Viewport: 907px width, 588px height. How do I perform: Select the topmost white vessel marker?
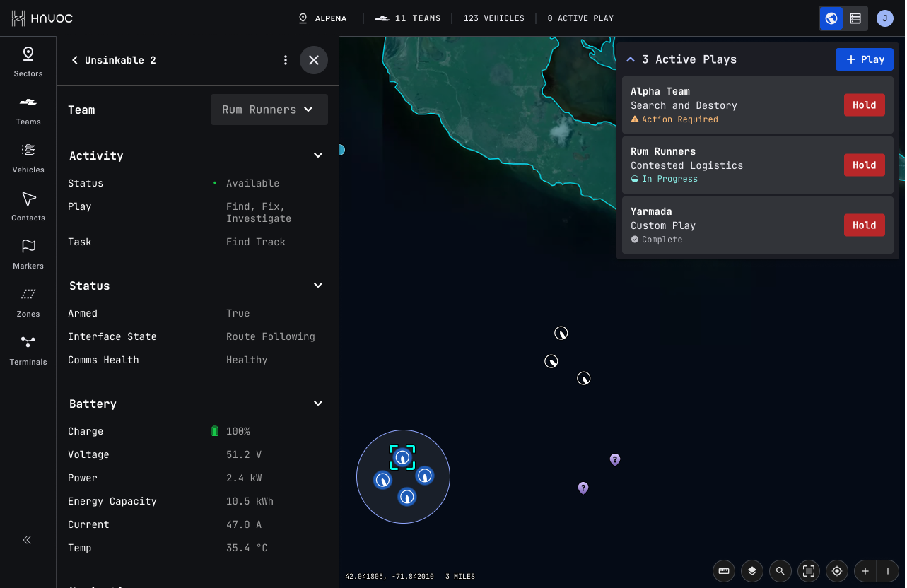(561, 333)
